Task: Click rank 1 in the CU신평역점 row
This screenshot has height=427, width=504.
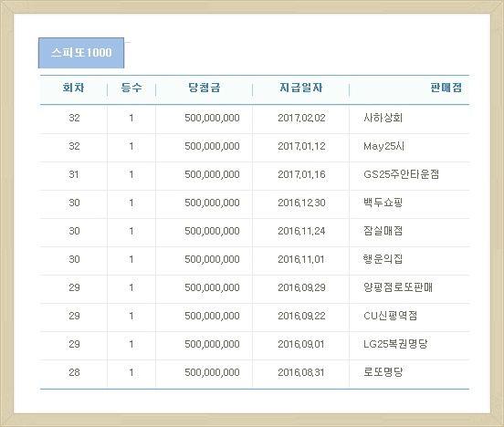Action: point(131,316)
